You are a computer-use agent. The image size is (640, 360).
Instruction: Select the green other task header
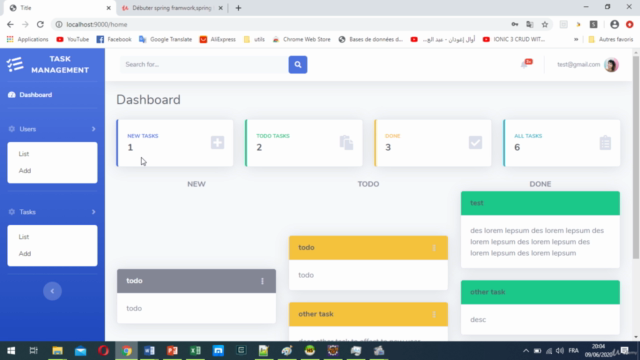540,292
